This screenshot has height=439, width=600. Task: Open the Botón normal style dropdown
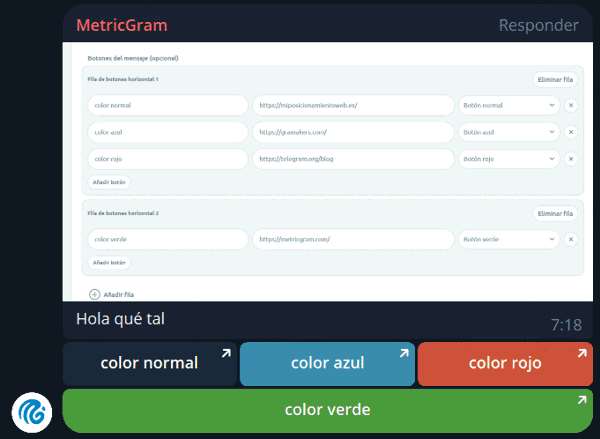click(509, 105)
